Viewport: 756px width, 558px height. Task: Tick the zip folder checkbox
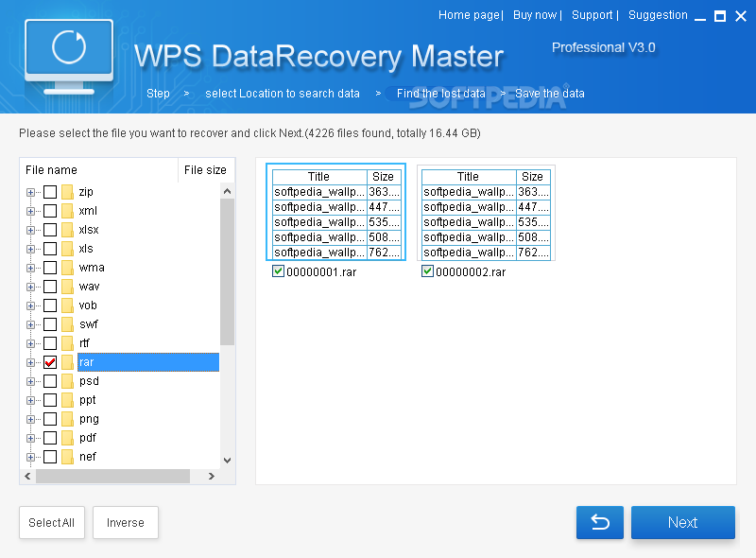[x=50, y=192]
